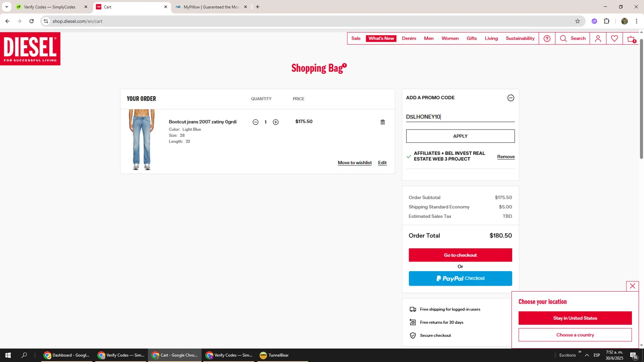Close the Verify Codes SimplyCodes tab

click(x=86, y=7)
